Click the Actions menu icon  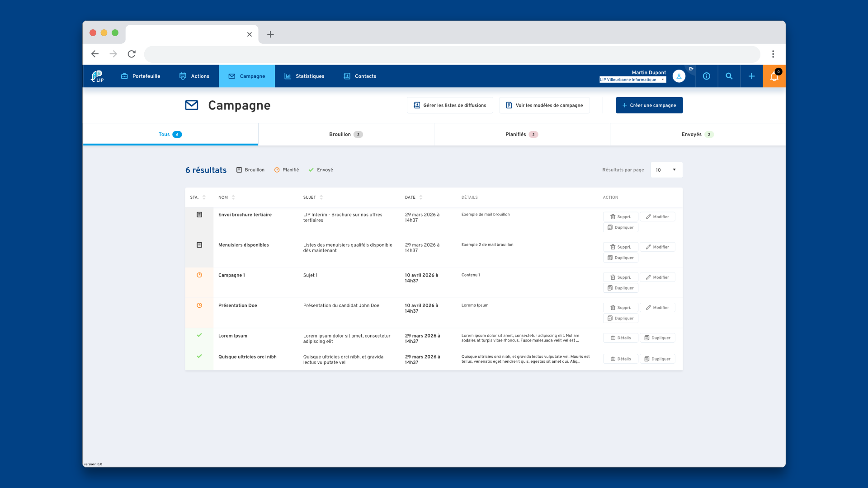pyautogui.click(x=183, y=76)
